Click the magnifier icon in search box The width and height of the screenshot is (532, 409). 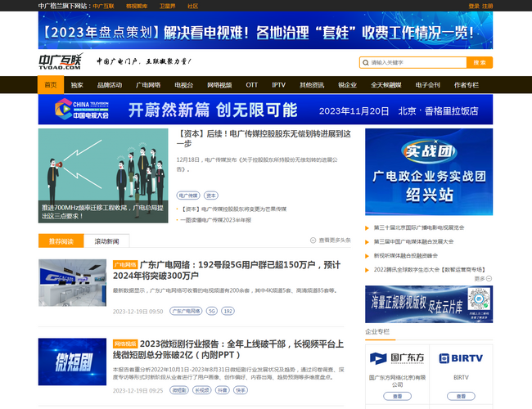(365, 62)
